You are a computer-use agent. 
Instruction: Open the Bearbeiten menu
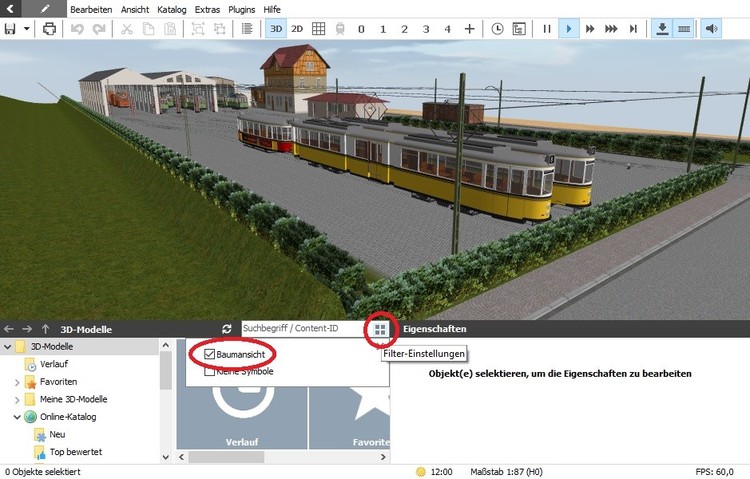91,10
